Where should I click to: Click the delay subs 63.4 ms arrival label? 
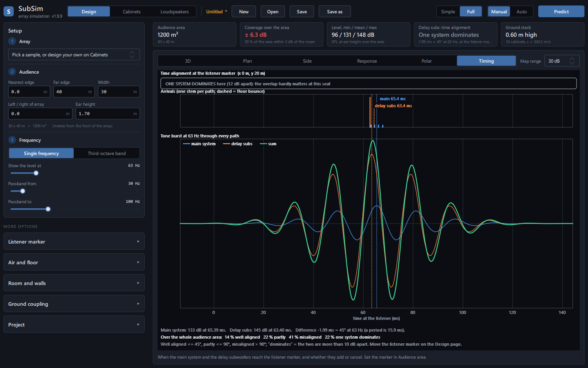point(393,106)
